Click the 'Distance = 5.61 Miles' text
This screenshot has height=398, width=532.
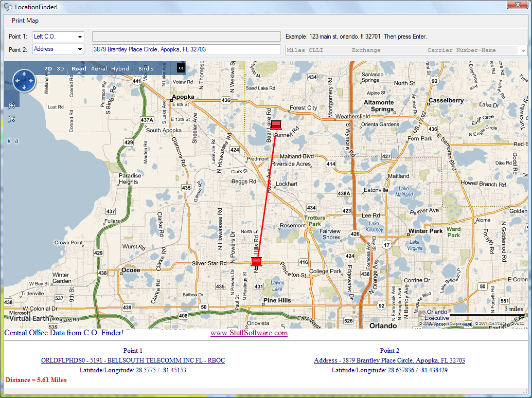click(36, 380)
